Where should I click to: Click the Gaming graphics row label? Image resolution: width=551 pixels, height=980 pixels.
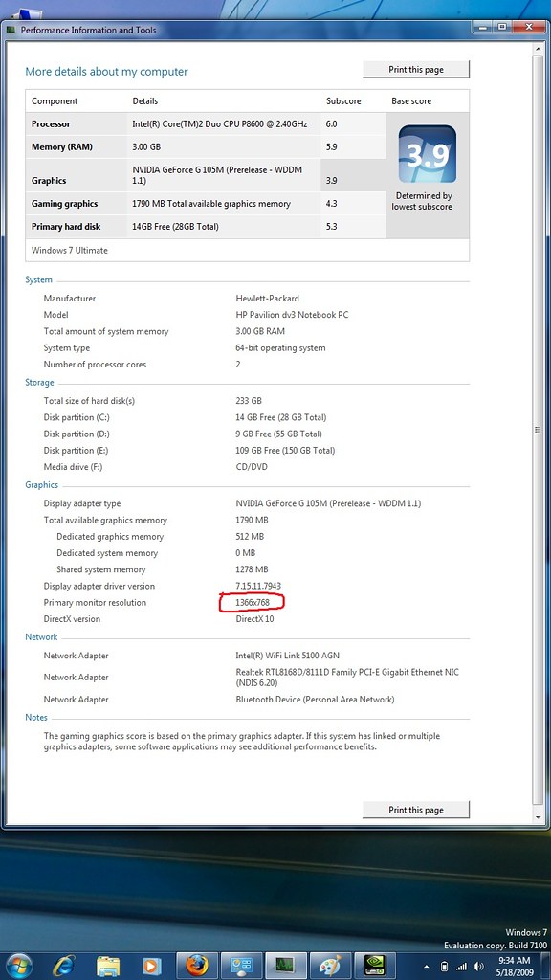pos(64,203)
